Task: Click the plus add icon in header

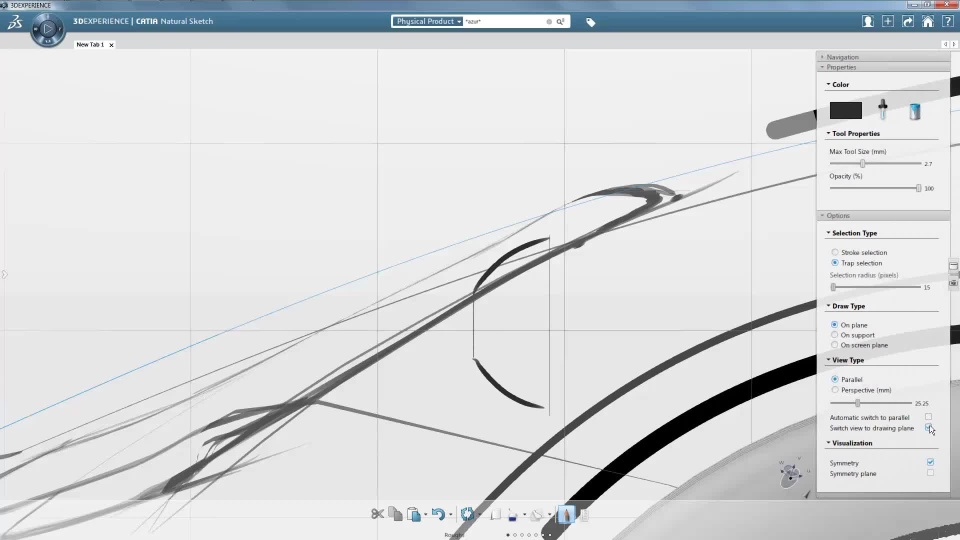Action: tap(888, 21)
